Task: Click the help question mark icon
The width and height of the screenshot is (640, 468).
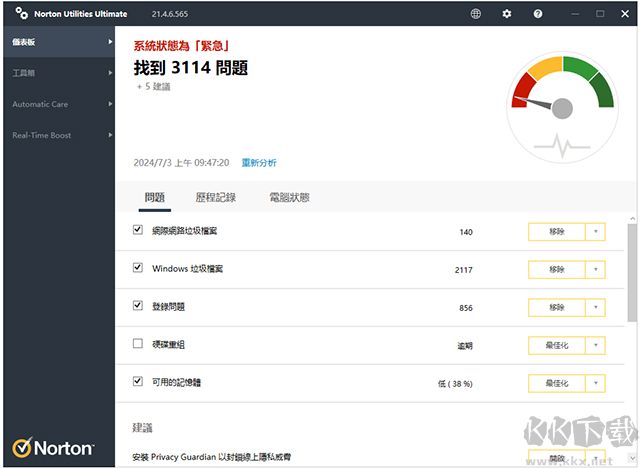Action: point(538,14)
